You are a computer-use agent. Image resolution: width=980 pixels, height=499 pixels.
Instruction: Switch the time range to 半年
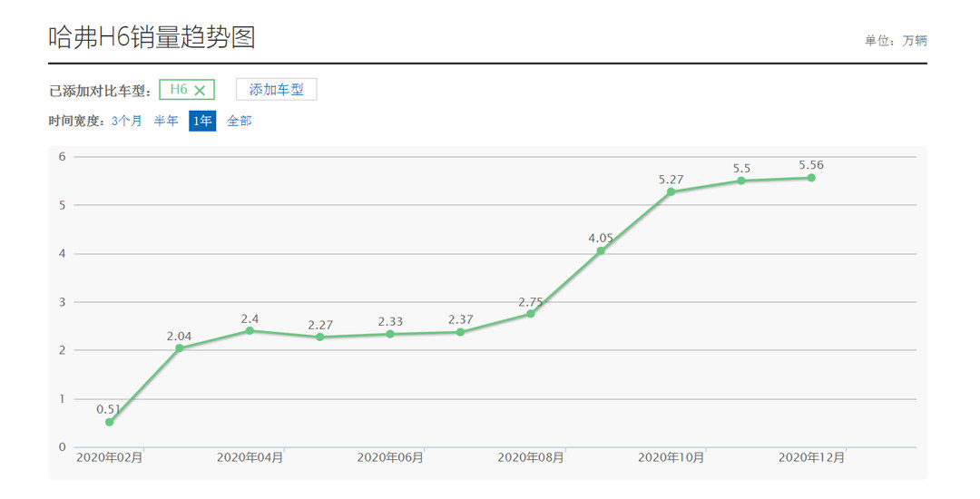[166, 121]
